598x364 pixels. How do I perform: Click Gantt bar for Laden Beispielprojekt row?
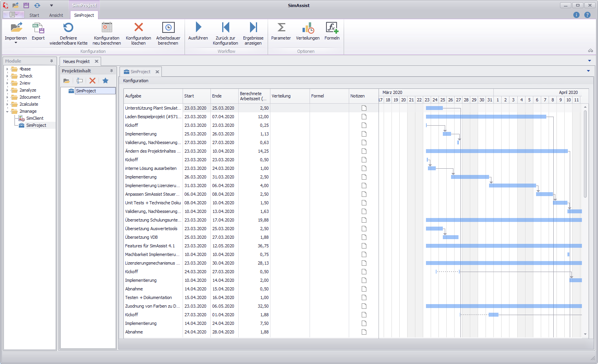(x=486, y=117)
